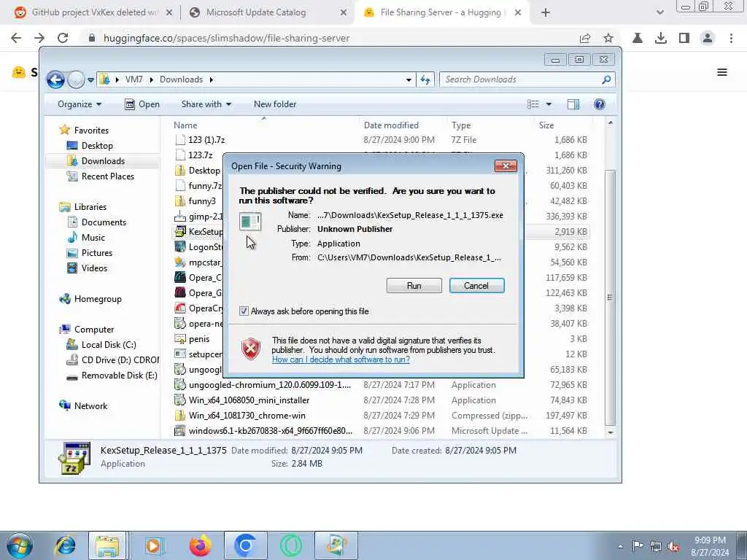Click the Downloads breadcrumb in the address bar
747x560 pixels.
pyautogui.click(x=181, y=79)
